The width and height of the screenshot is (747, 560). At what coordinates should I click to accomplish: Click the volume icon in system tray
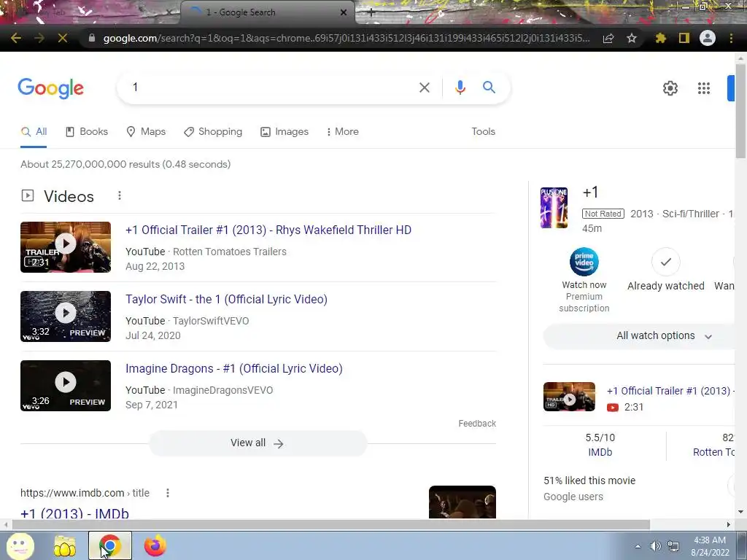(x=656, y=546)
